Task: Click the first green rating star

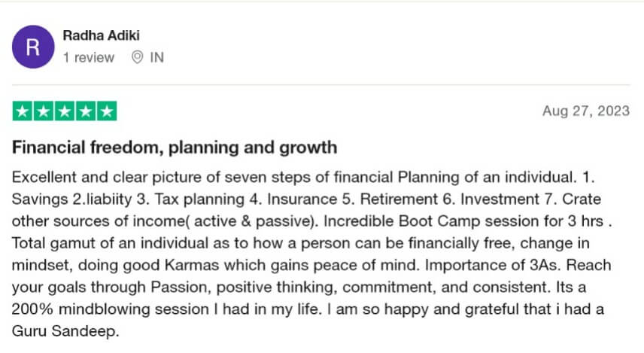Action: coord(23,112)
